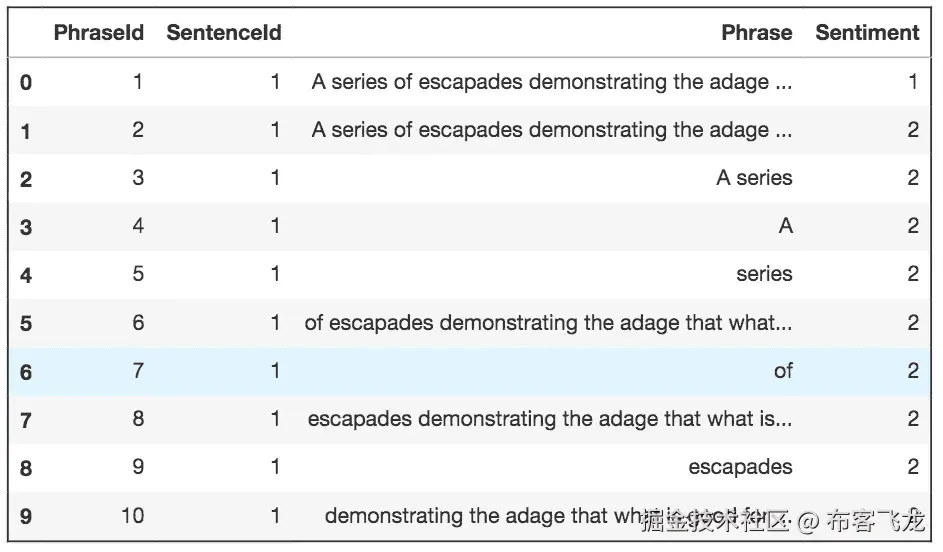This screenshot has height=552, width=943.
Task: Click the SentenceId column header
Action: coord(224,33)
